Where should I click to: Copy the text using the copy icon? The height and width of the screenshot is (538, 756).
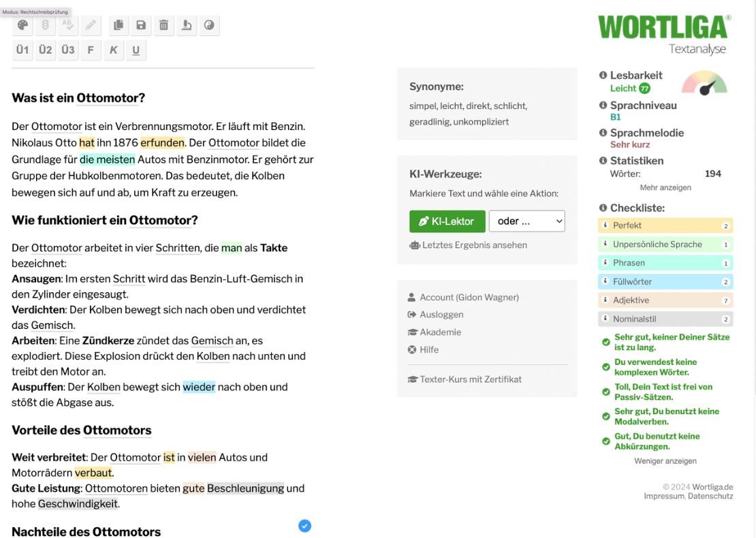pos(118,25)
